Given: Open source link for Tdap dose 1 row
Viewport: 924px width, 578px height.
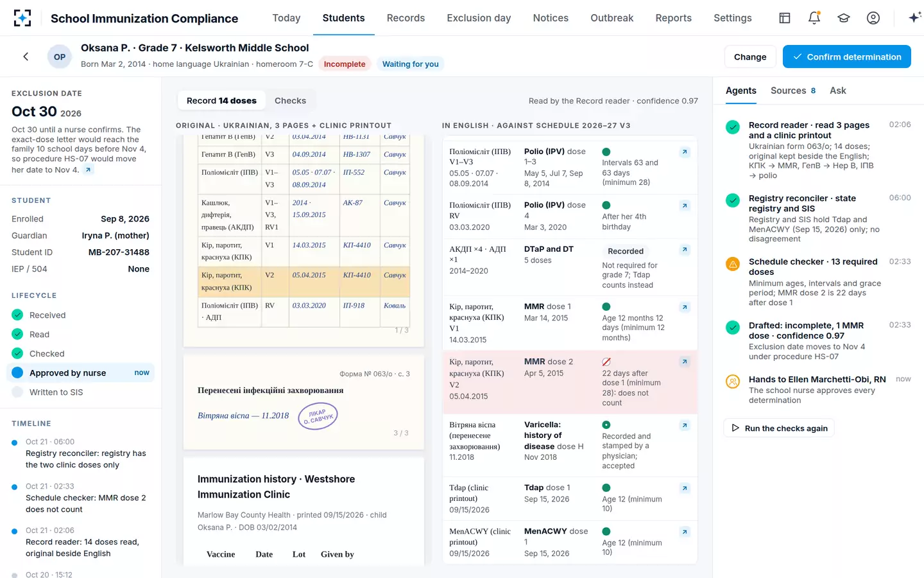Looking at the screenshot, I should pyautogui.click(x=685, y=488).
